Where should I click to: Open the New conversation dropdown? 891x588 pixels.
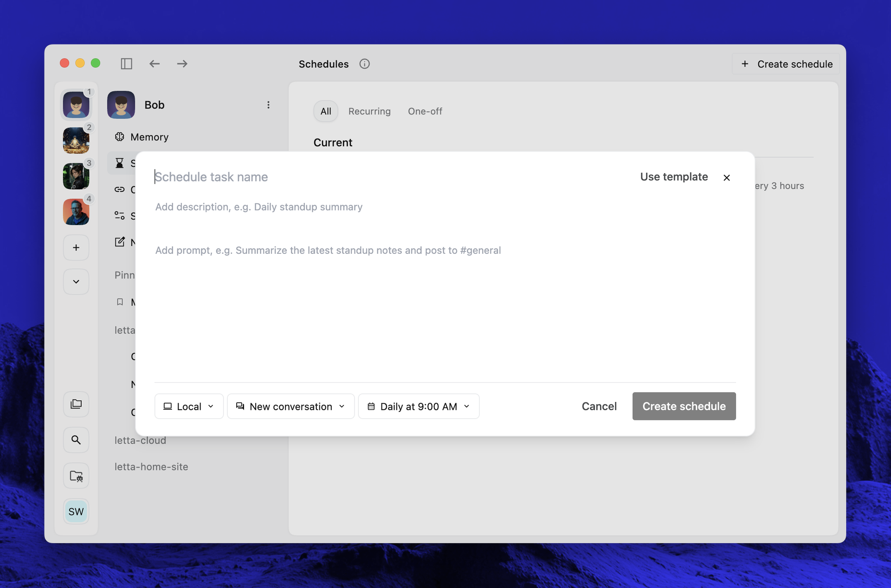click(x=291, y=407)
